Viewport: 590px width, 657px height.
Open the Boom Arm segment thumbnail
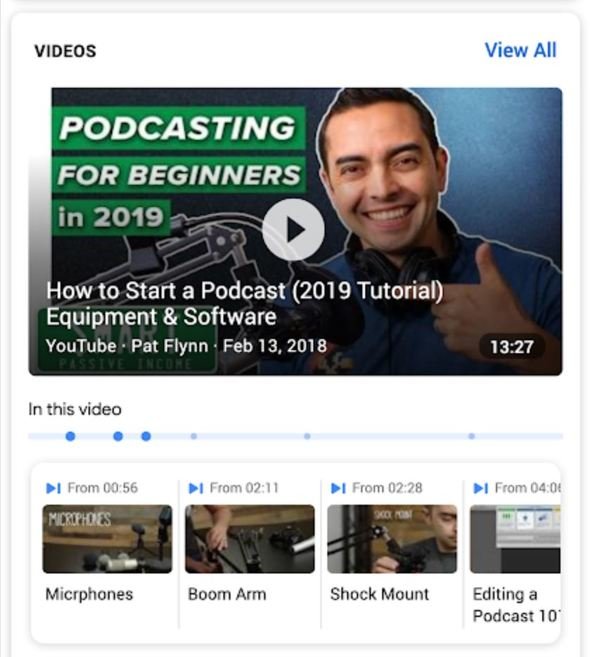click(250, 539)
